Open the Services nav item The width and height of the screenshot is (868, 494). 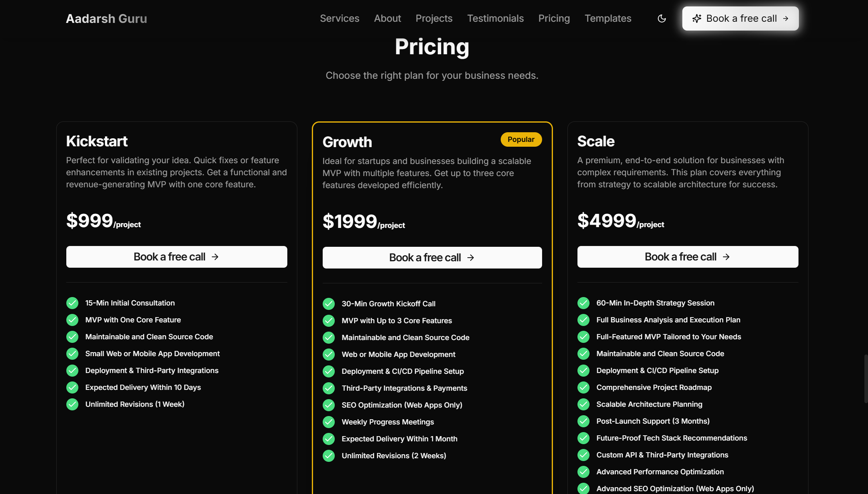(340, 18)
